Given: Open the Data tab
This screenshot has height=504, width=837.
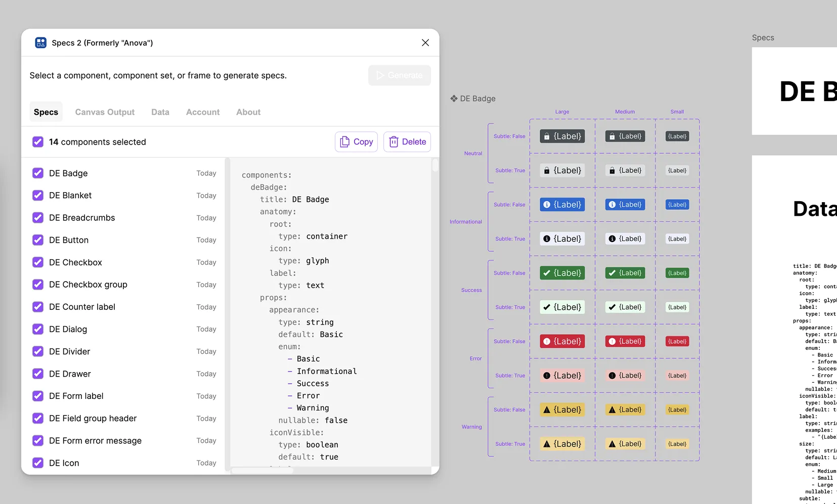Looking at the screenshot, I should point(160,112).
